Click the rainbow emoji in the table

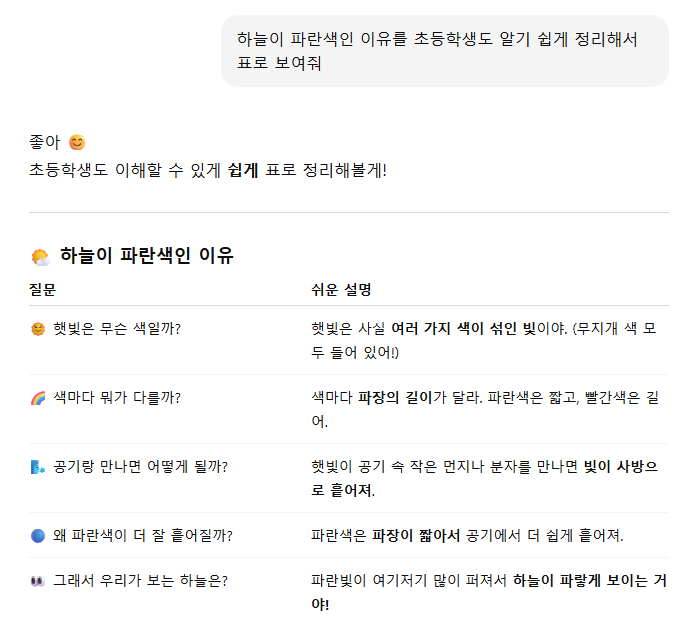pyautogui.click(x=38, y=397)
